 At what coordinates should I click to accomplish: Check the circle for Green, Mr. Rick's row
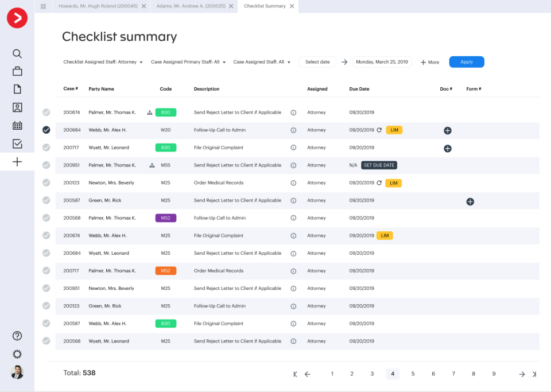46,200
